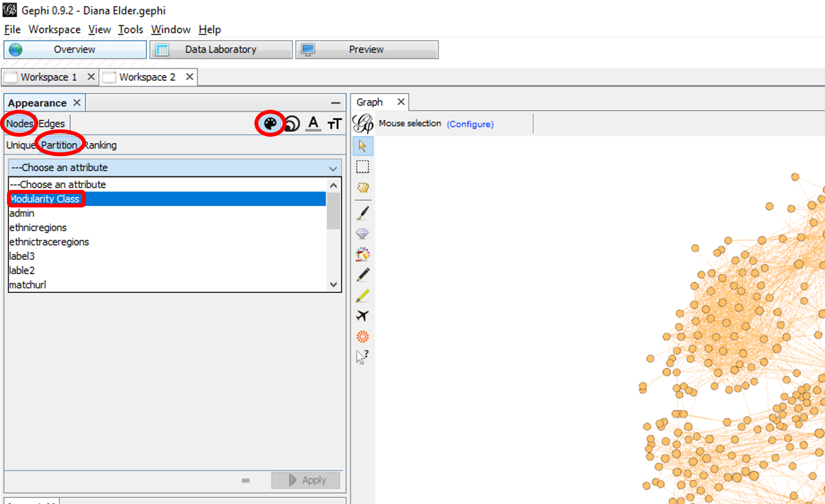Viewport: 825px width, 504px height.
Task: Select the rectangle selection tool
Action: (363, 167)
